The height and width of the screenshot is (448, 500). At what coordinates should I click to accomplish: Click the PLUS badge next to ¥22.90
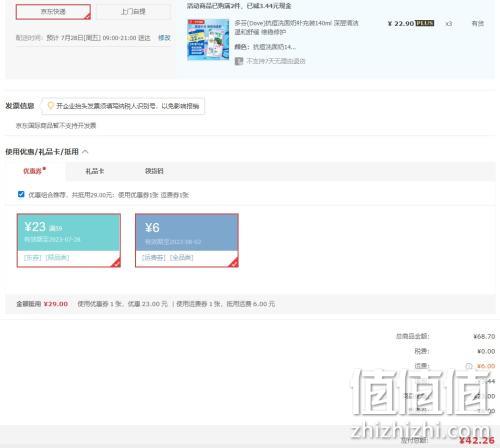coord(425,23)
